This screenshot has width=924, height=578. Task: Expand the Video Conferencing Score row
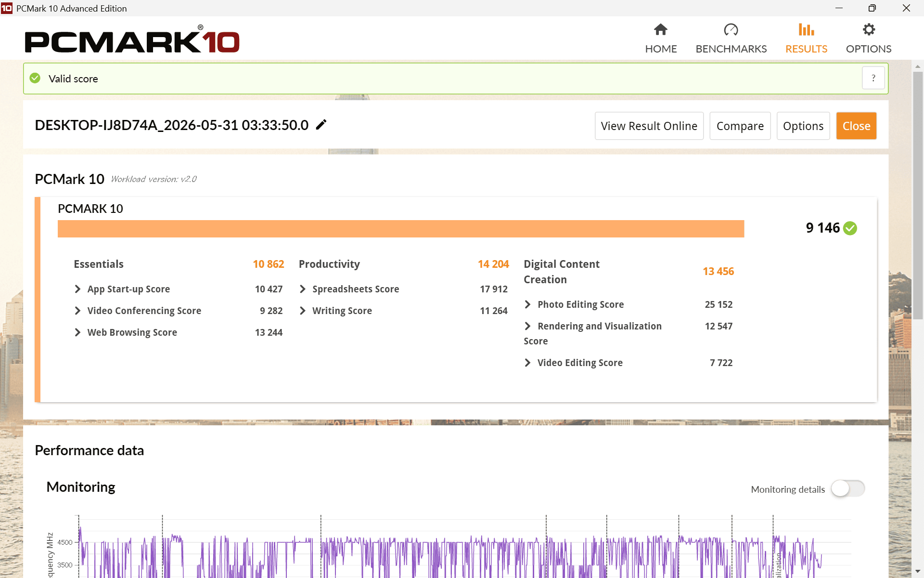pyautogui.click(x=77, y=311)
